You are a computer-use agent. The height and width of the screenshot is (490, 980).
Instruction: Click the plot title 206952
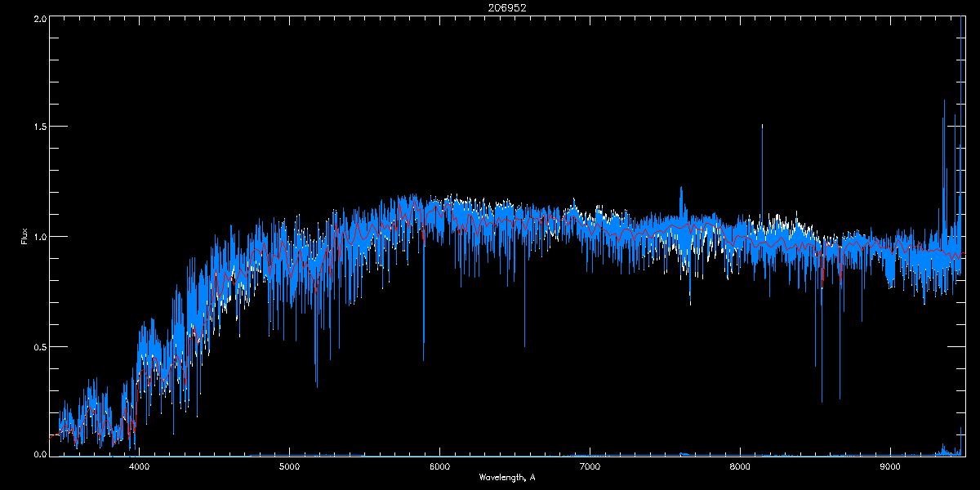[x=490, y=7]
